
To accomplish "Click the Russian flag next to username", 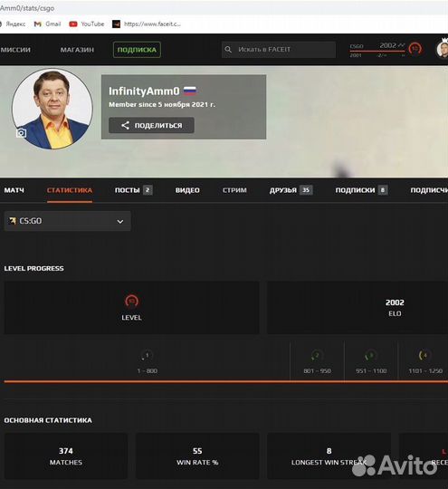I will point(190,91).
